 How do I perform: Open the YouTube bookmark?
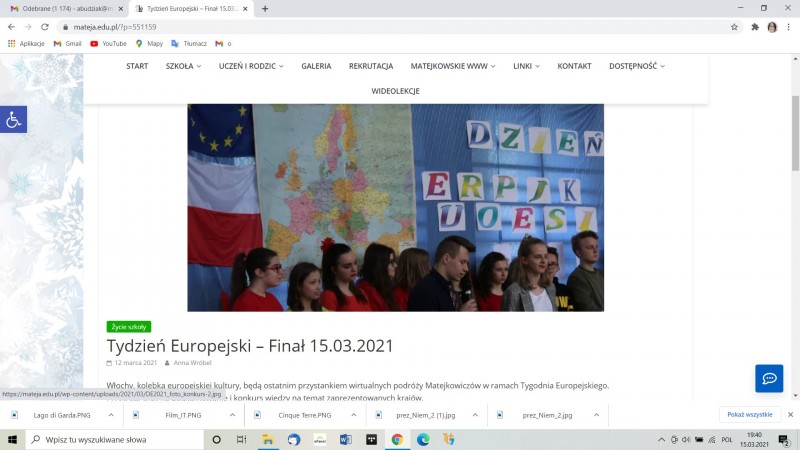pos(108,44)
